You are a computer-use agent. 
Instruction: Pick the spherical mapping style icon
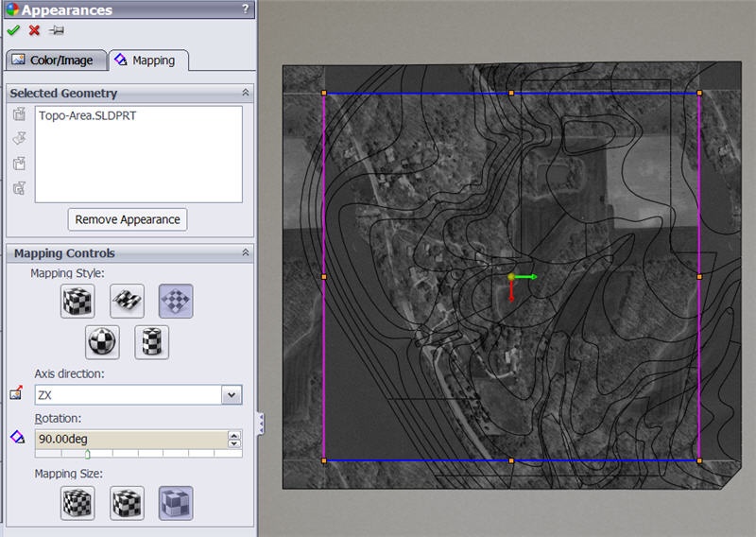tap(103, 341)
